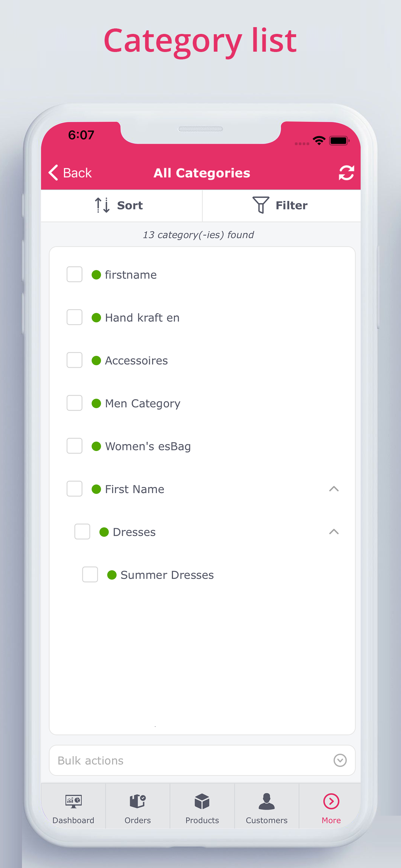Check the firstname category checkbox
Screen dimensions: 401x868
(x=75, y=274)
